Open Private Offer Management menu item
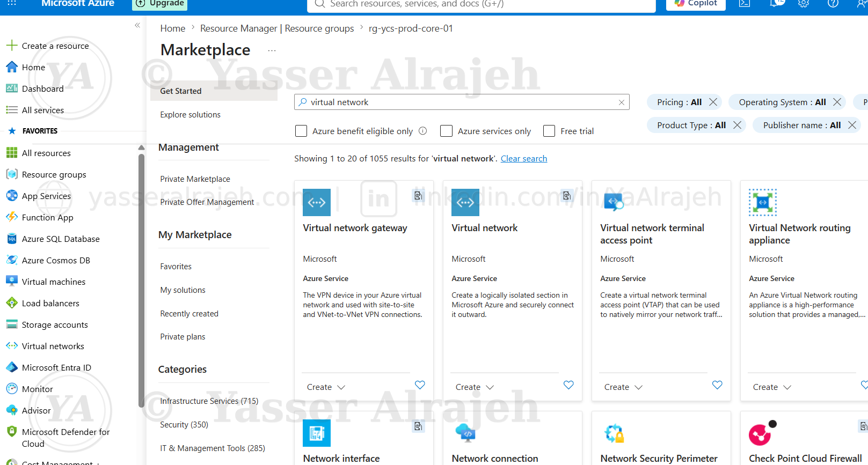Viewport: 868px width, 465px height. 207,202
